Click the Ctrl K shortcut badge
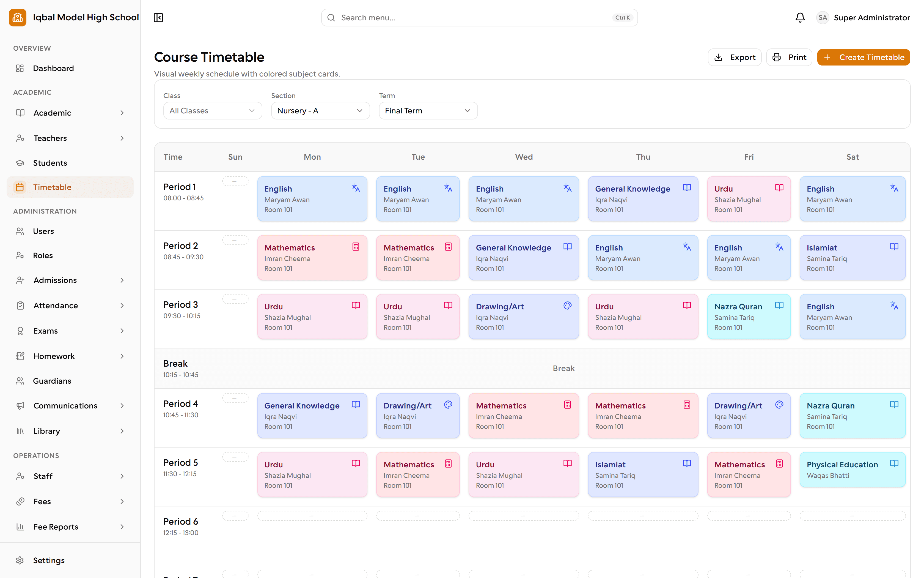Screen dimensions: 924x578 pos(622,18)
